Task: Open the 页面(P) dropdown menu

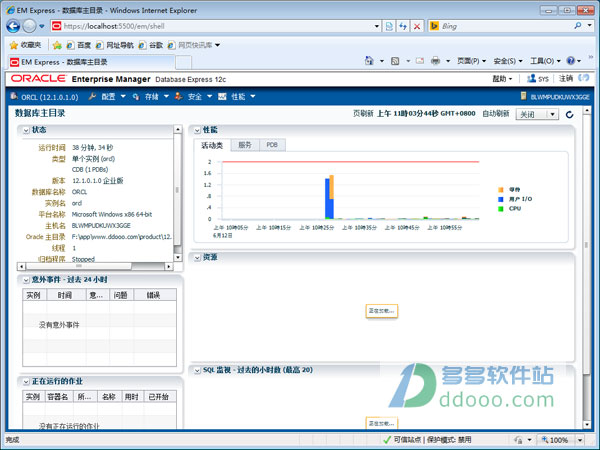Action: pyautogui.click(x=471, y=61)
